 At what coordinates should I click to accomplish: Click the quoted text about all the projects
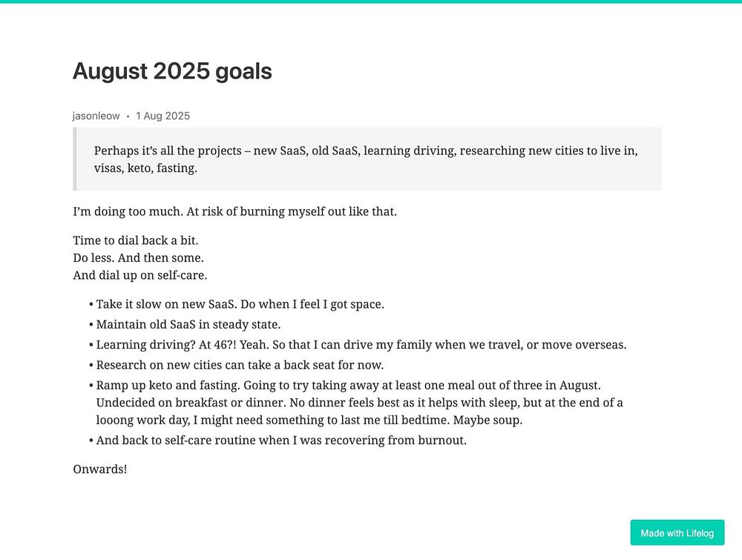[365, 159]
